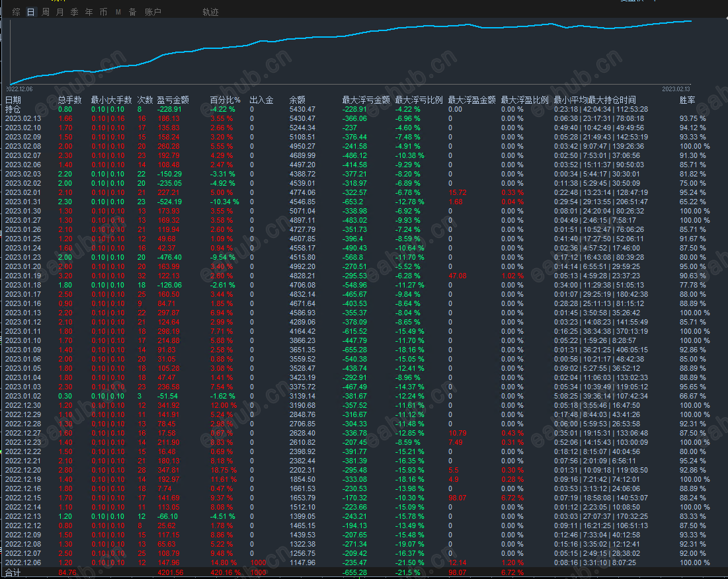Select the 2023.02.13 date row
The image size is (728, 579).
(23, 118)
